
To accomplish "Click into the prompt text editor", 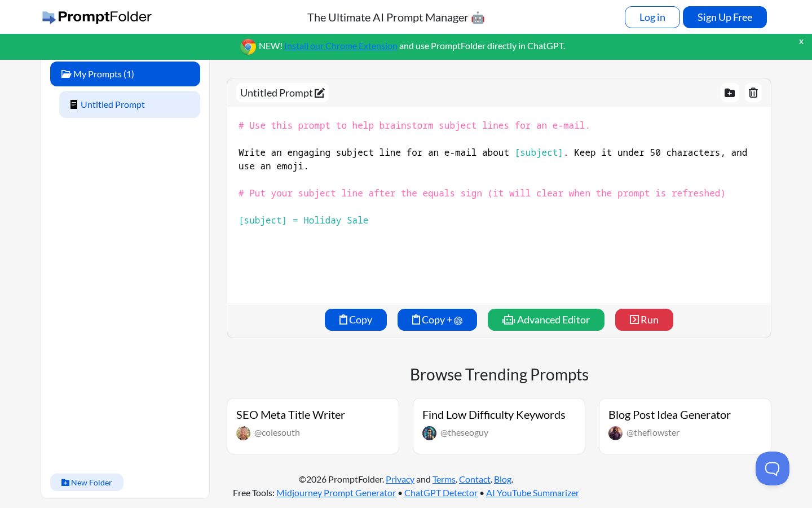I will pos(499,205).
